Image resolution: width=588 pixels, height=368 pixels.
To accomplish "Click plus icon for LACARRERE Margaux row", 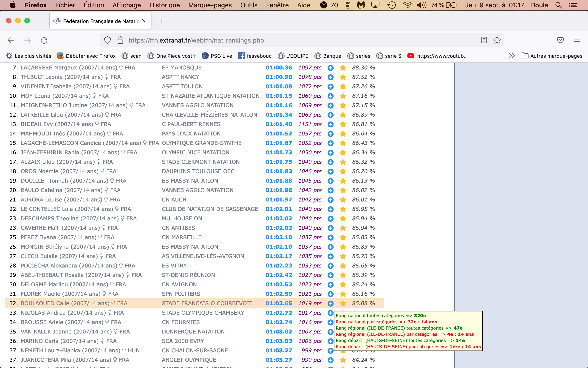I will point(331,68).
